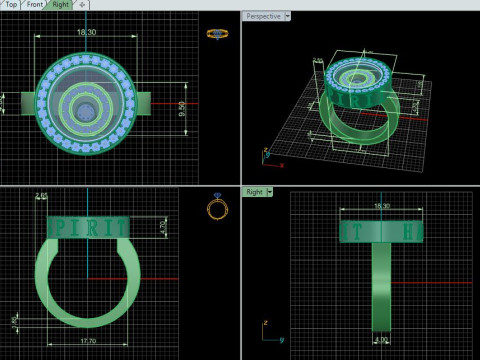
Task: Select the 17.70 ring width dimension
Action: (88, 341)
